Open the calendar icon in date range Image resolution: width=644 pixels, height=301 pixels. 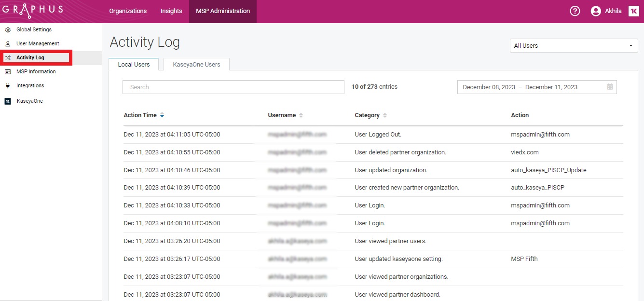coord(610,87)
